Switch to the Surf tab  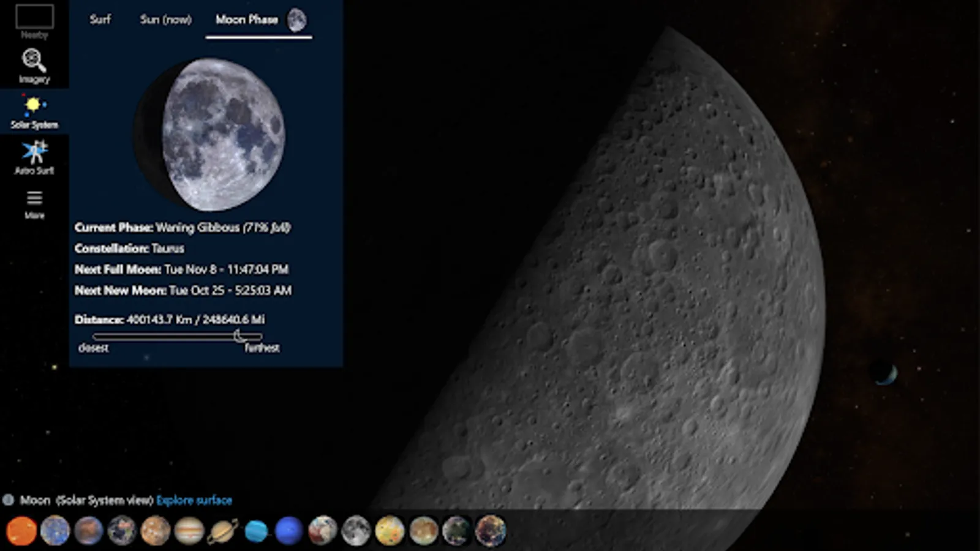[100, 20]
